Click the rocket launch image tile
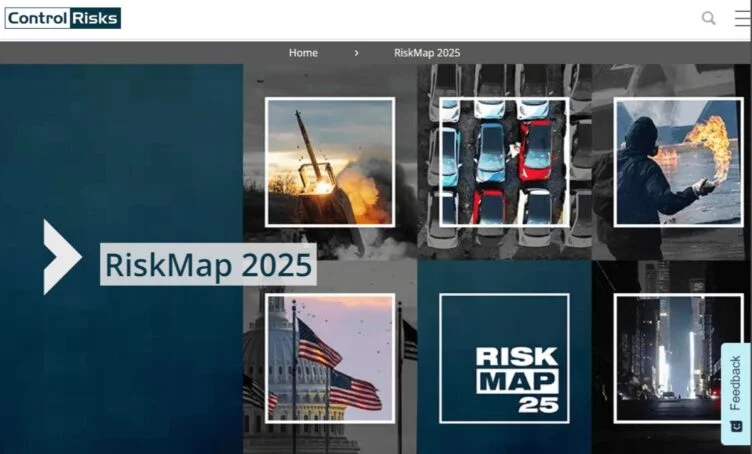This screenshot has height=454, width=752. click(330, 162)
